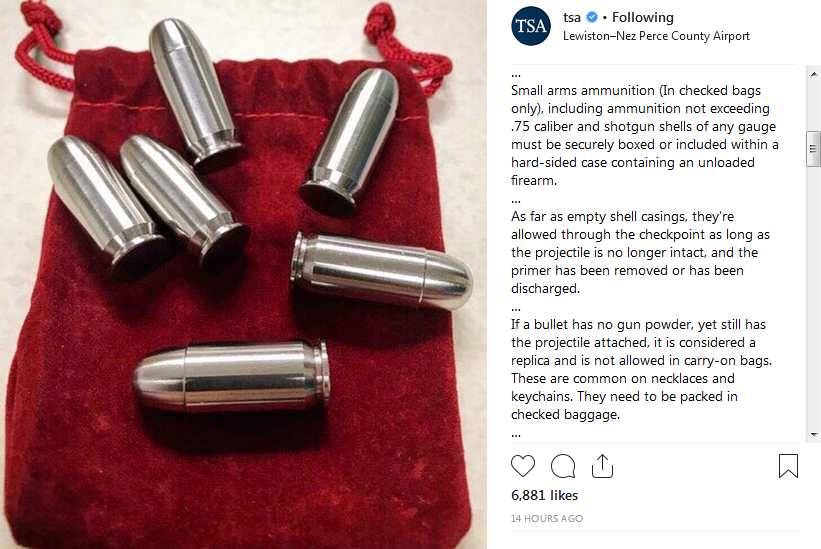Click the scrollbar track below the thumb
This screenshot has height=549, width=821.
click(x=814, y=297)
